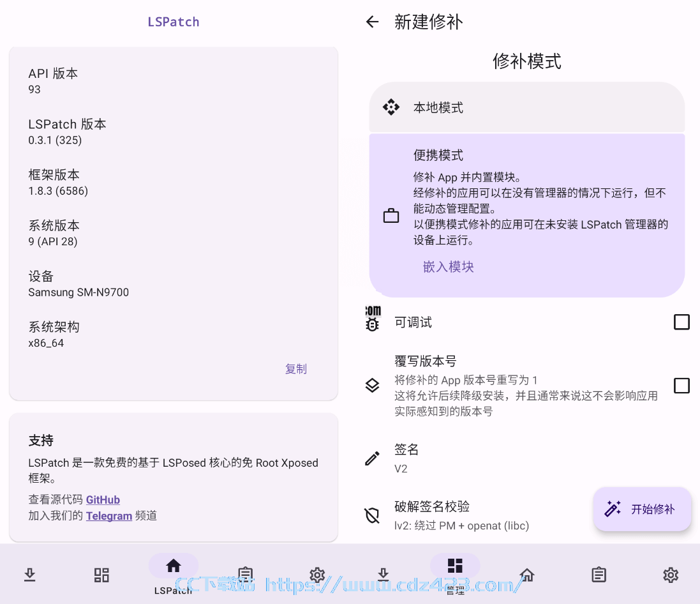Tap the 嵌入模块 button
The width and height of the screenshot is (700, 604).
(x=448, y=267)
